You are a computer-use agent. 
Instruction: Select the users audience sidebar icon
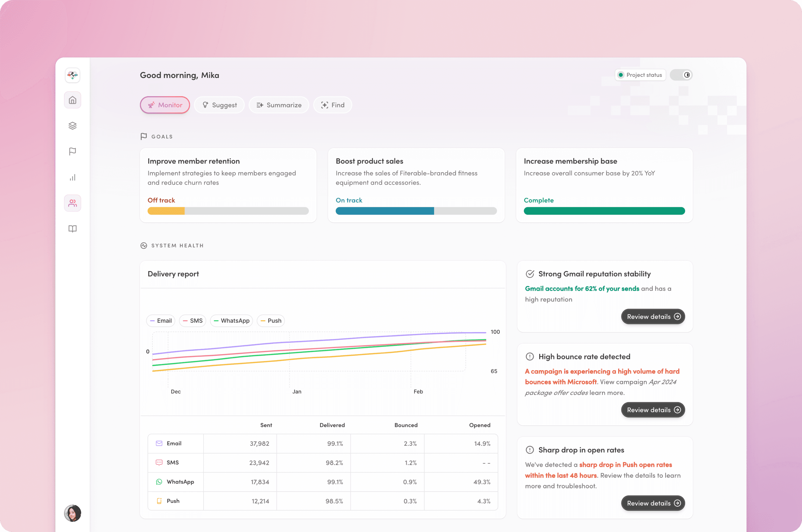[x=72, y=203]
